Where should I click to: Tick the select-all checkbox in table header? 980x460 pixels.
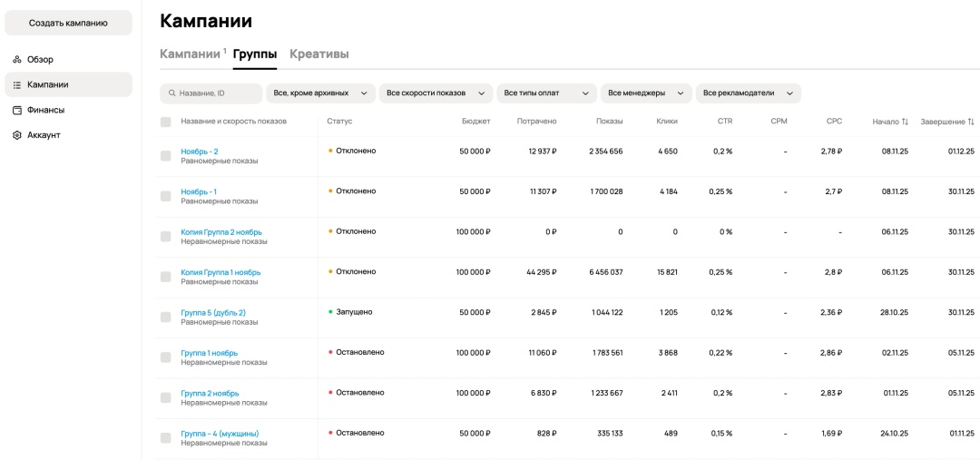[x=165, y=122]
